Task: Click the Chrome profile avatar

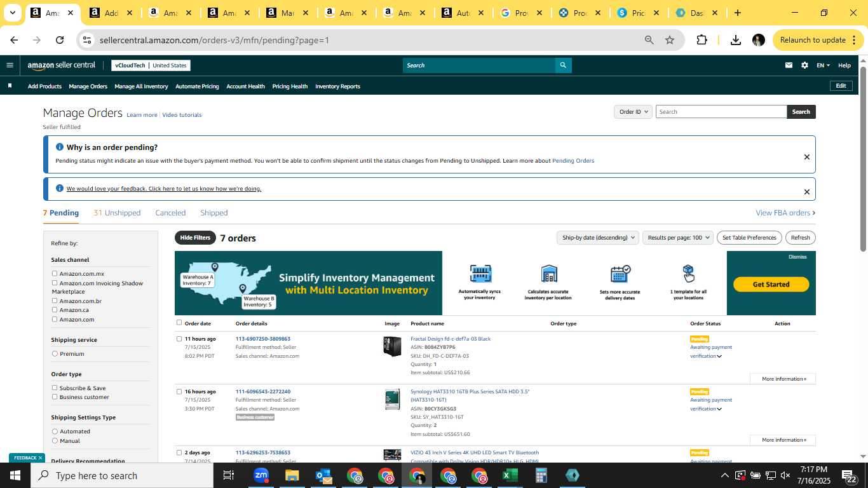Action: tap(758, 40)
